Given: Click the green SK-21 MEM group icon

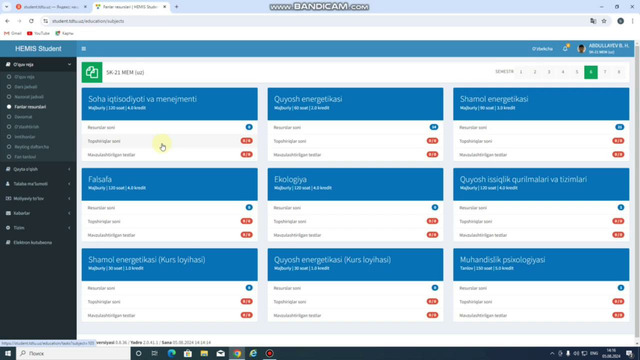Looking at the screenshot, I should coord(92,72).
